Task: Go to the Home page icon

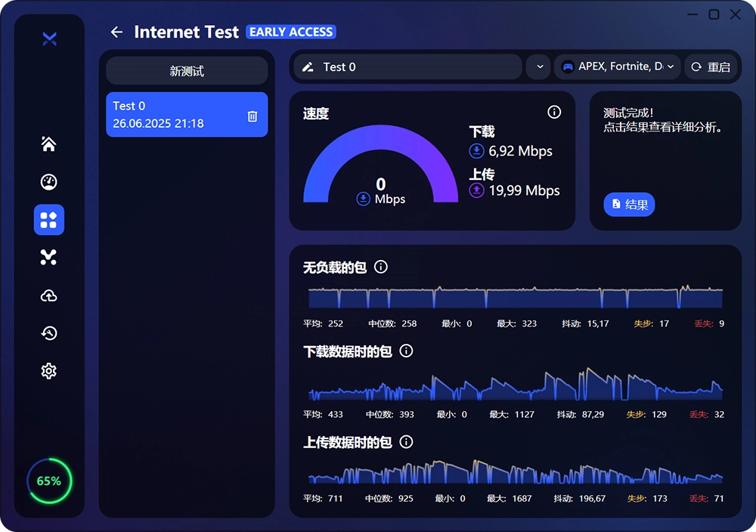Action: point(48,144)
